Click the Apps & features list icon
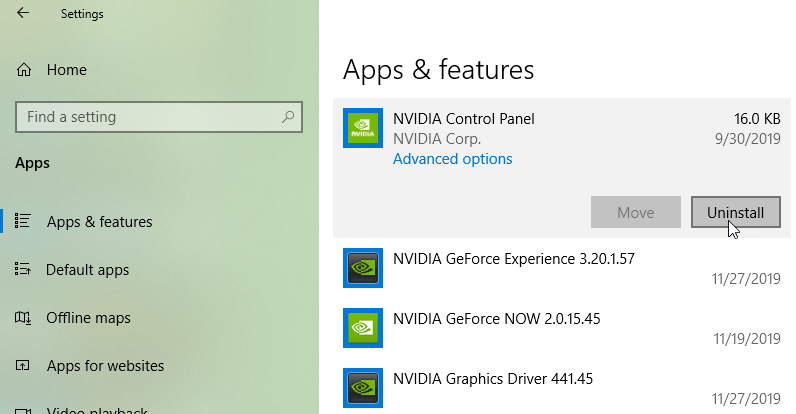This screenshot has width=796, height=414. (23, 221)
